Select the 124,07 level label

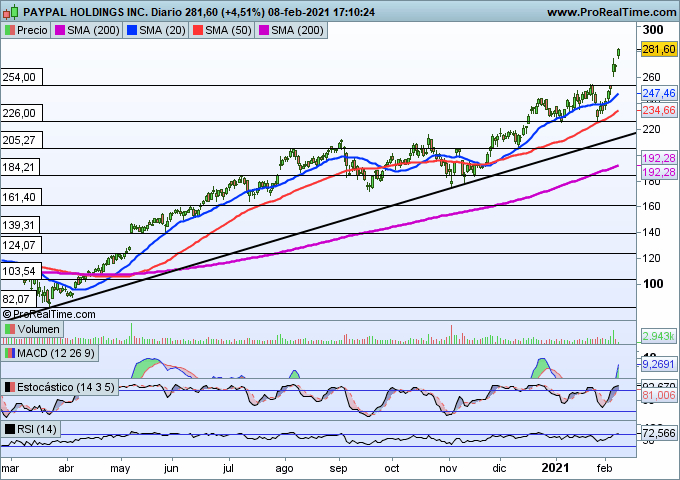click(21, 245)
